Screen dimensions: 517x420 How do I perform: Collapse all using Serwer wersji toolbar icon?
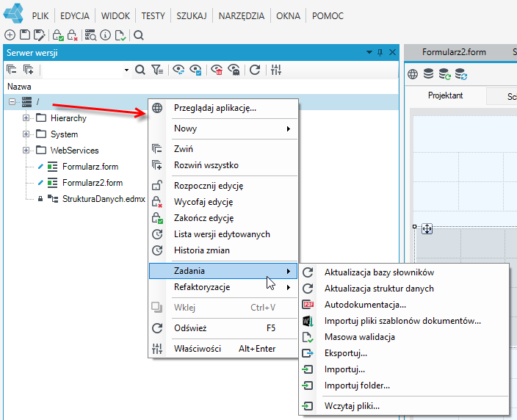(x=12, y=70)
